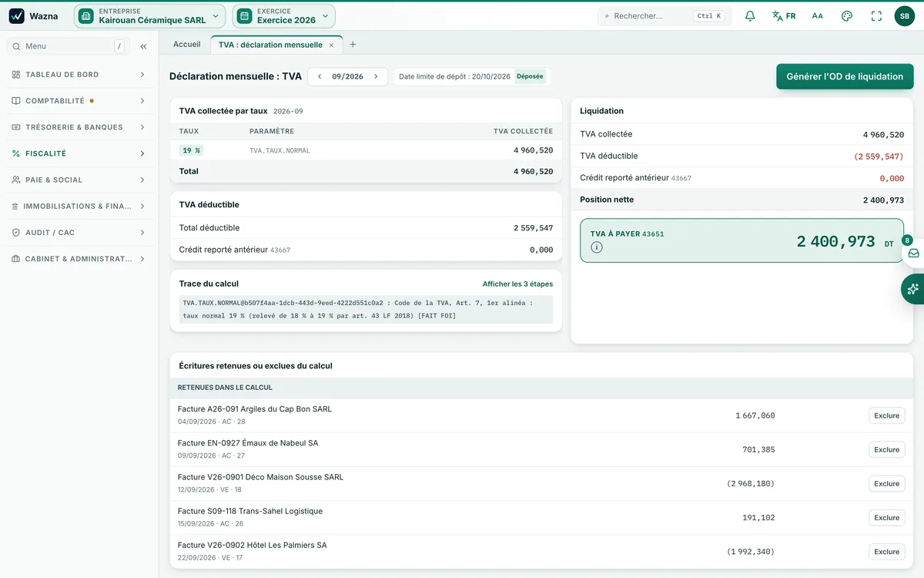Image resolution: width=924 pixels, height=578 pixels.
Task: Click the info icon under TVA à payer
Action: pyautogui.click(x=597, y=247)
